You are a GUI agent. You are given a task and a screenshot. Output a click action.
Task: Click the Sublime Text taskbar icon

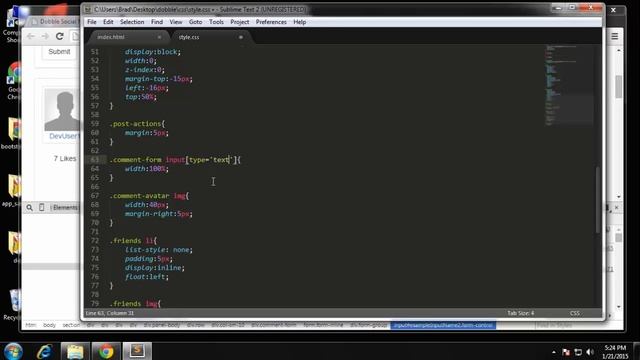[x=137, y=351]
